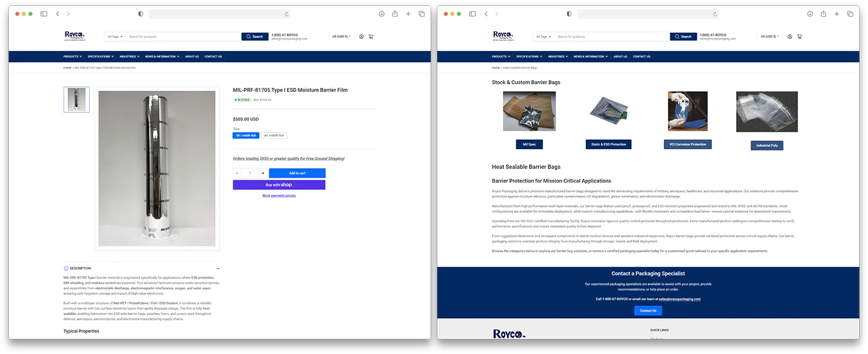Open Industries menu in left window
Viewport: 868px width, 354px height.
click(x=129, y=57)
